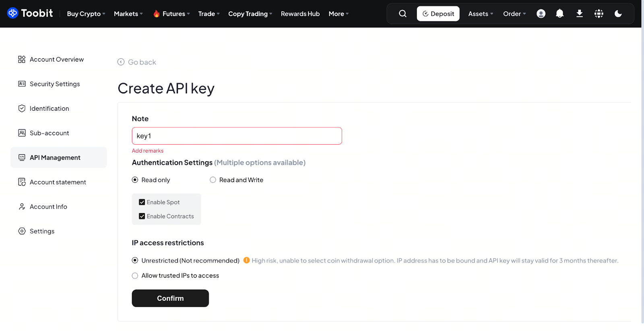Click the Note input field

click(x=237, y=136)
